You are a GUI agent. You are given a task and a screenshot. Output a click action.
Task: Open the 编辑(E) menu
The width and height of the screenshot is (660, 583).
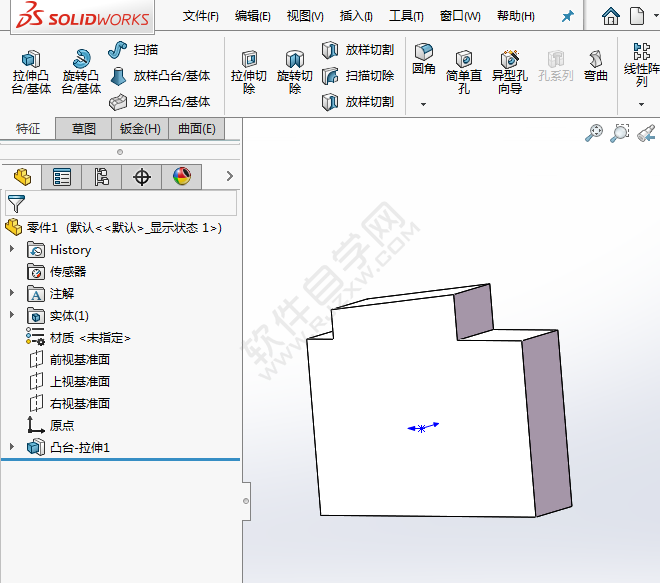click(x=253, y=16)
